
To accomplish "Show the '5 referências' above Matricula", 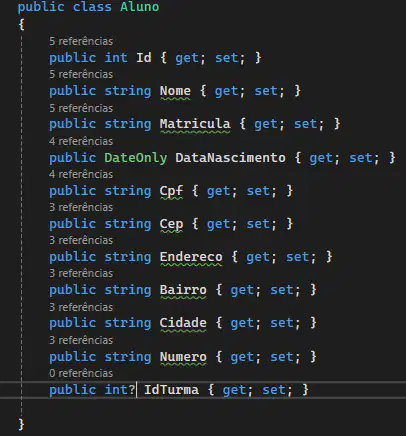I will tap(81, 108).
